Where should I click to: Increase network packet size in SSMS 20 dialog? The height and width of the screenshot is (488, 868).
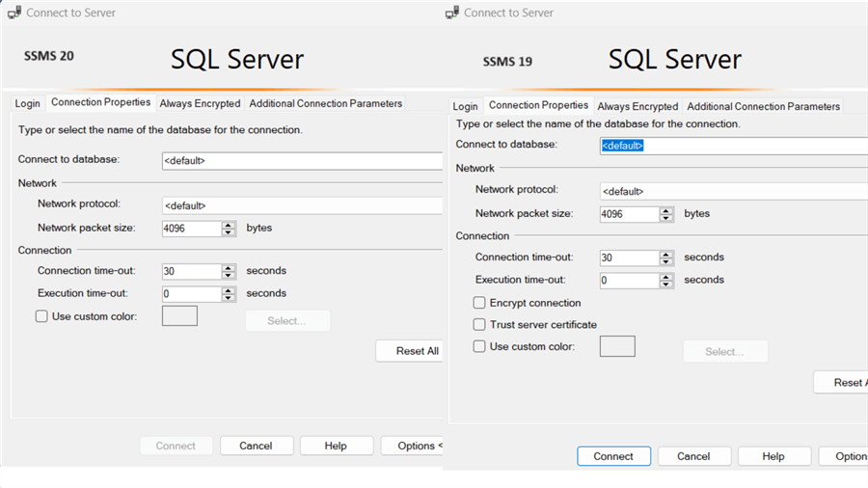pos(229,225)
